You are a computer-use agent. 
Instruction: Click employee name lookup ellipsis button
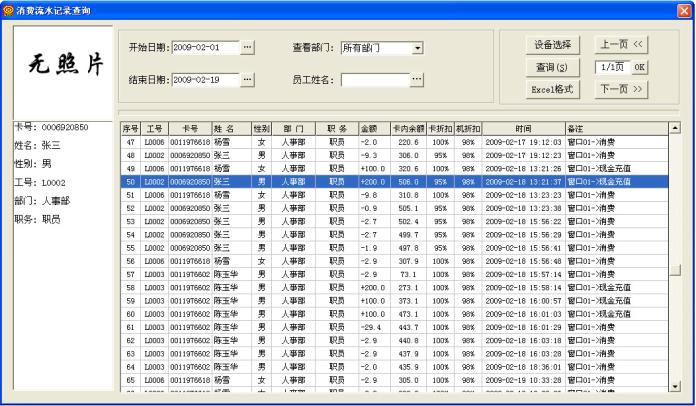click(x=417, y=79)
